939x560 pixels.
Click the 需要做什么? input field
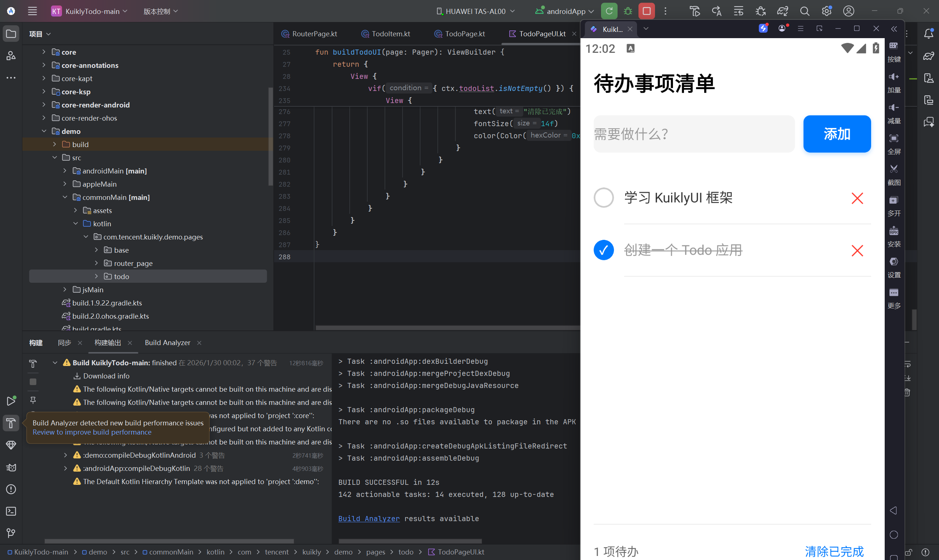click(x=694, y=134)
